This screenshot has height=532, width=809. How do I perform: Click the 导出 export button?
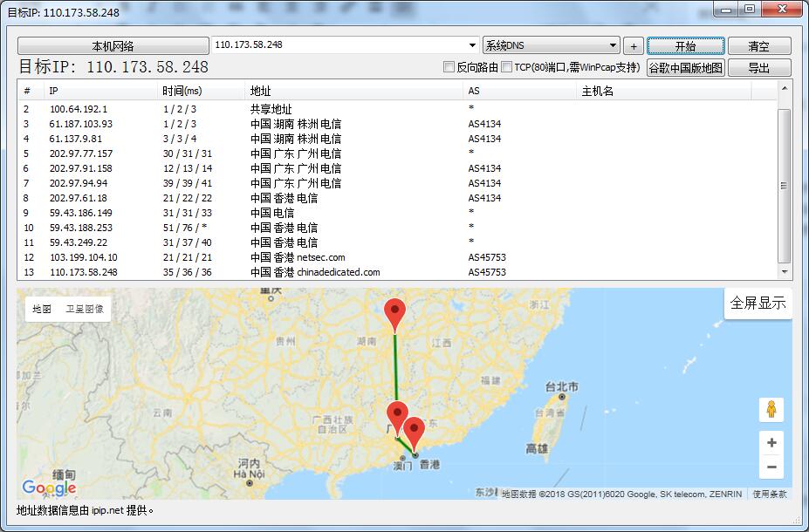758,67
